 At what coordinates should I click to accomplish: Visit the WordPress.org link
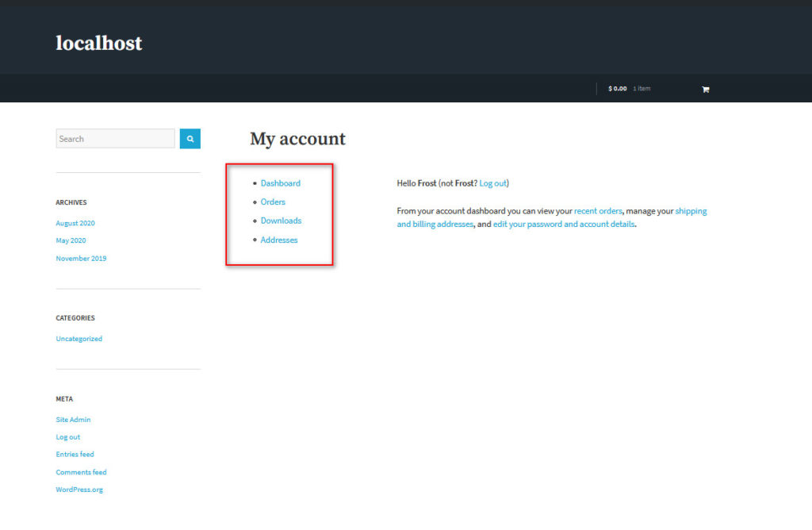(79, 490)
